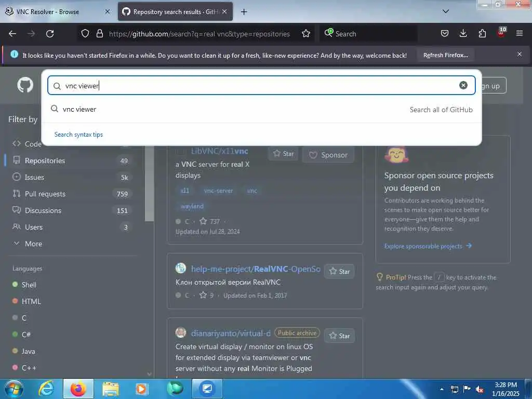Click the Action Center flag tray icon
Viewport: 532px width, 399px height.
tap(467, 389)
